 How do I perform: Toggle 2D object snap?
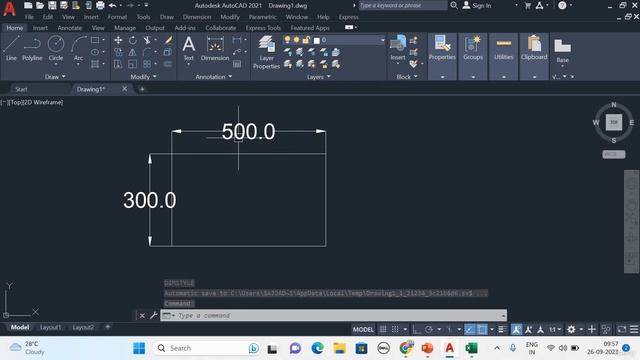(482, 329)
